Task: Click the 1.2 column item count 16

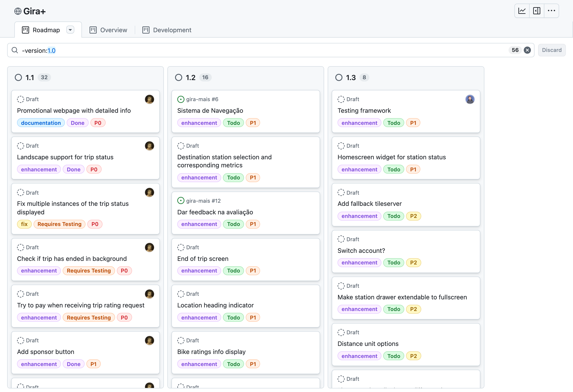Action: (x=205, y=77)
